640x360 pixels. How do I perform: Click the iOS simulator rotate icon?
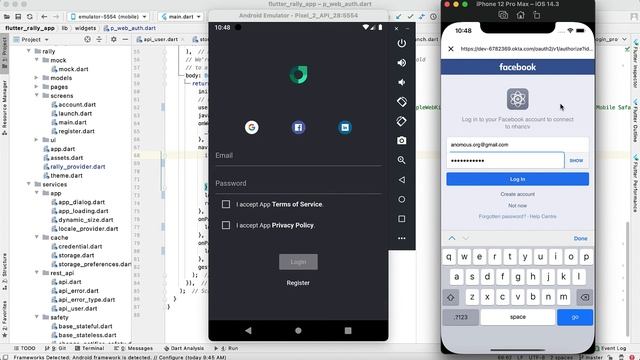[536, 15]
